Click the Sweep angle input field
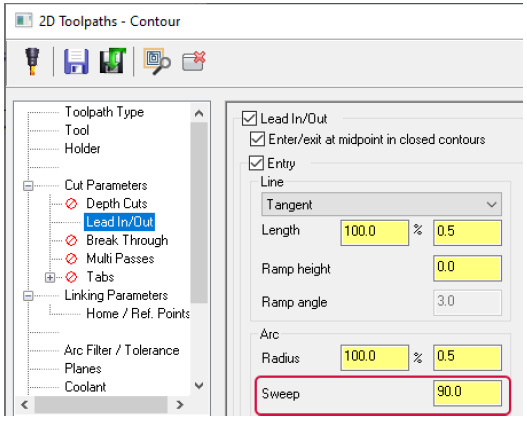This screenshot has width=527, height=421. 468,392
